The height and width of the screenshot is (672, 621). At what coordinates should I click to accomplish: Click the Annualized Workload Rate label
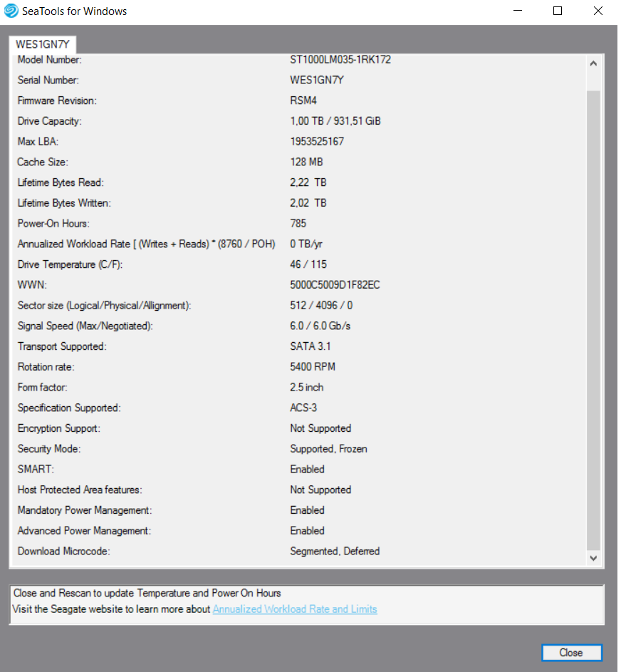(146, 244)
